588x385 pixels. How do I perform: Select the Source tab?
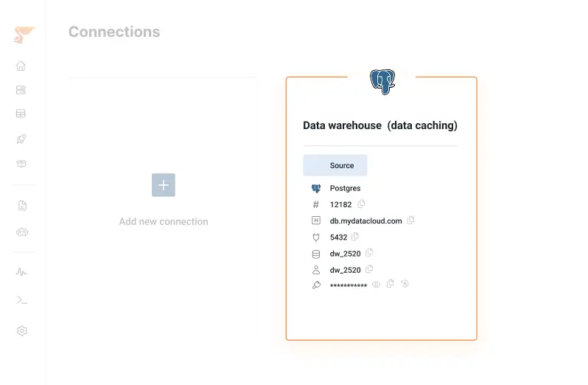(x=335, y=165)
